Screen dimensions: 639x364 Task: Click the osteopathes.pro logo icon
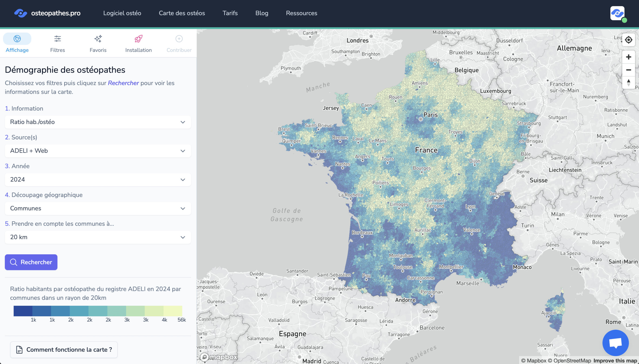[21, 13]
